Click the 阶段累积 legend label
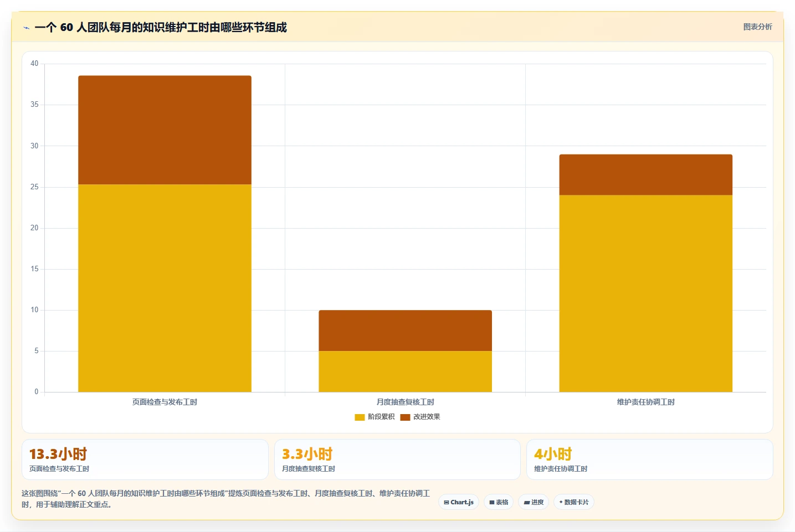Viewport: 795px width, 532px height. tap(381, 417)
